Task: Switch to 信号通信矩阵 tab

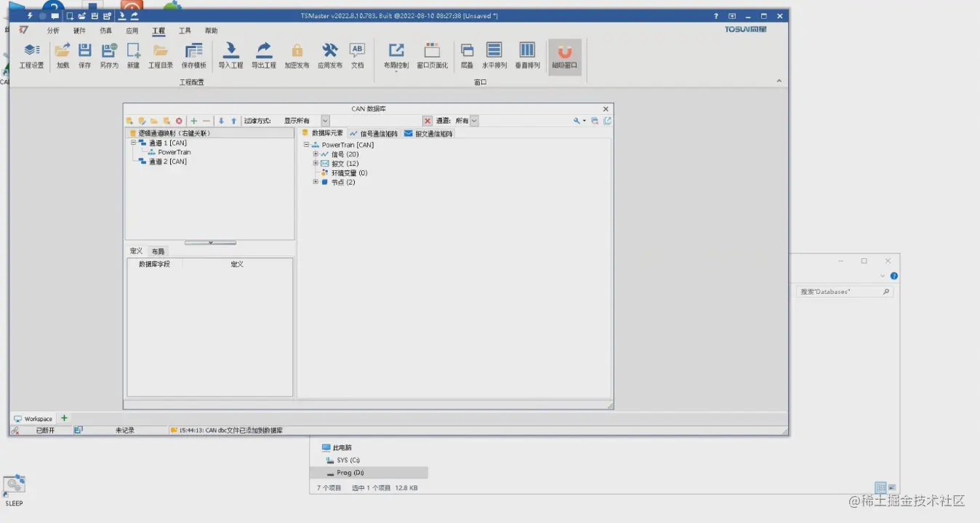Action: coord(374,134)
